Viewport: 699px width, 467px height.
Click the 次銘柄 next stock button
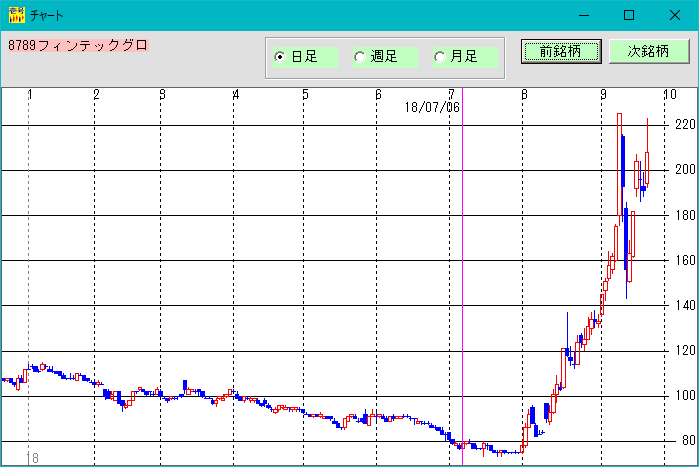pos(649,51)
